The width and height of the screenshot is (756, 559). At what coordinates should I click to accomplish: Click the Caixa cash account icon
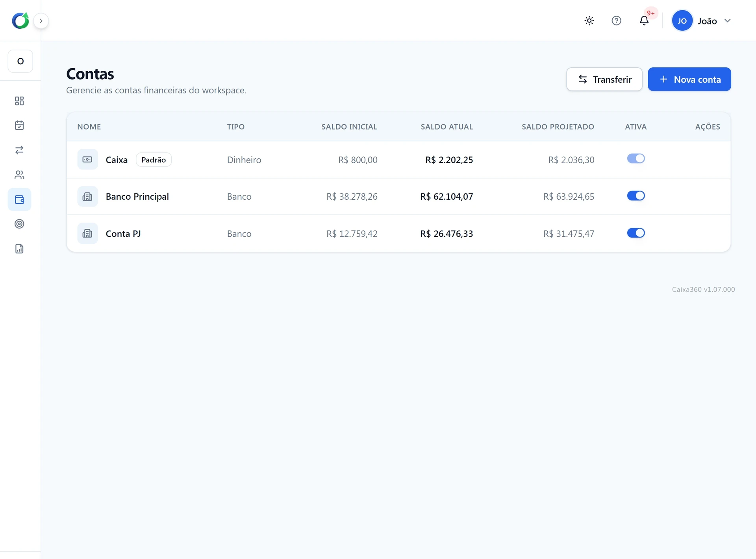pyautogui.click(x=87, y=160)
